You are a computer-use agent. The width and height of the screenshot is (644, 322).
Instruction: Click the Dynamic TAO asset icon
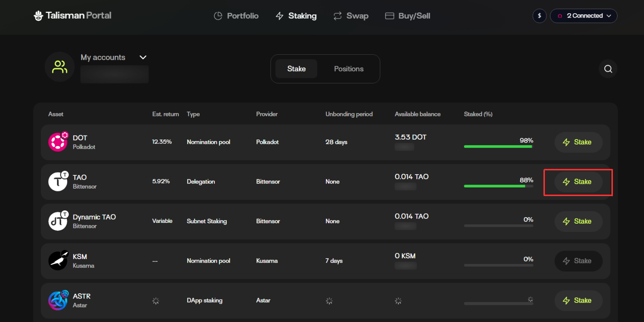(x=58, y=221)
